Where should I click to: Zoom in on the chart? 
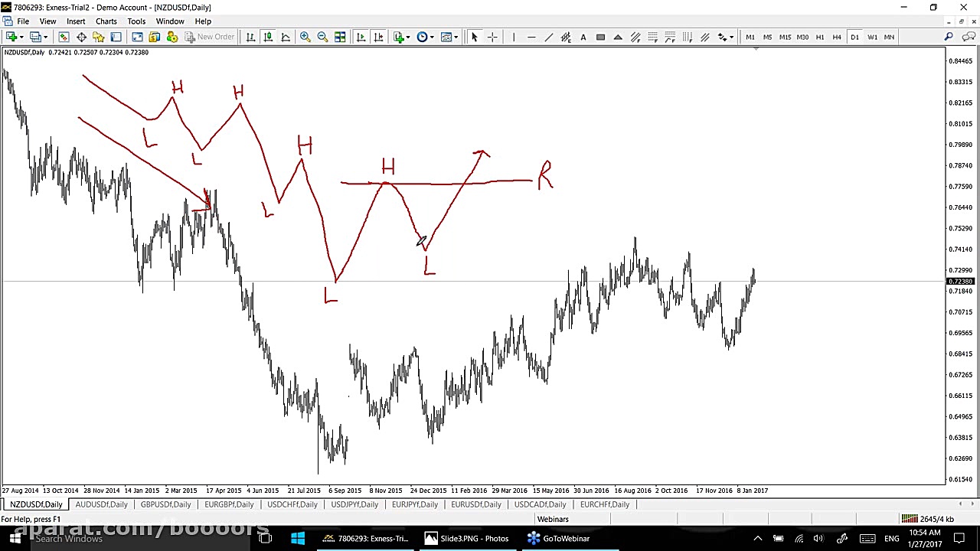point(305,37)
